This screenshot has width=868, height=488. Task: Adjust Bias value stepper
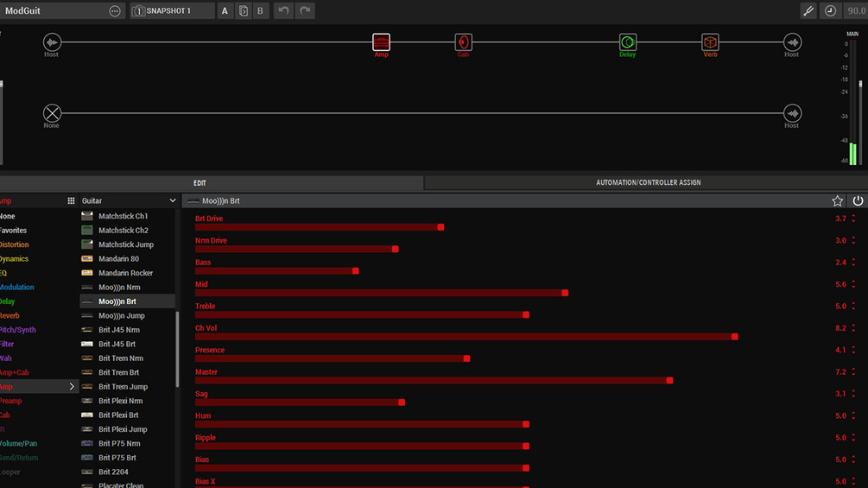(x=853, y=459)
